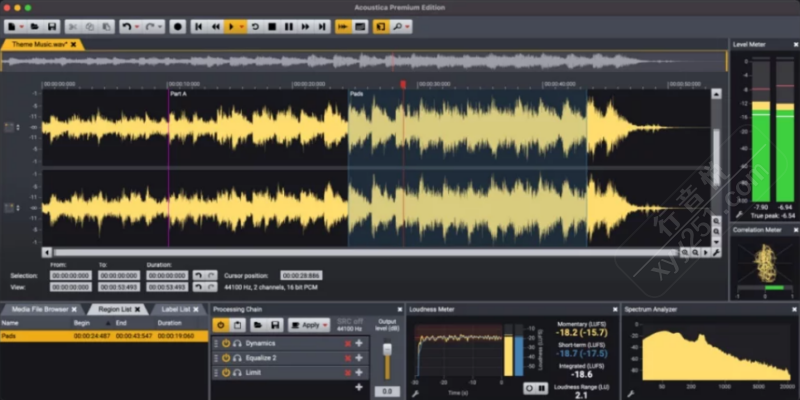The width and height of the screenshot is (800, 400).
Task: Click the Part A marker label
Action: coord(178,94)
